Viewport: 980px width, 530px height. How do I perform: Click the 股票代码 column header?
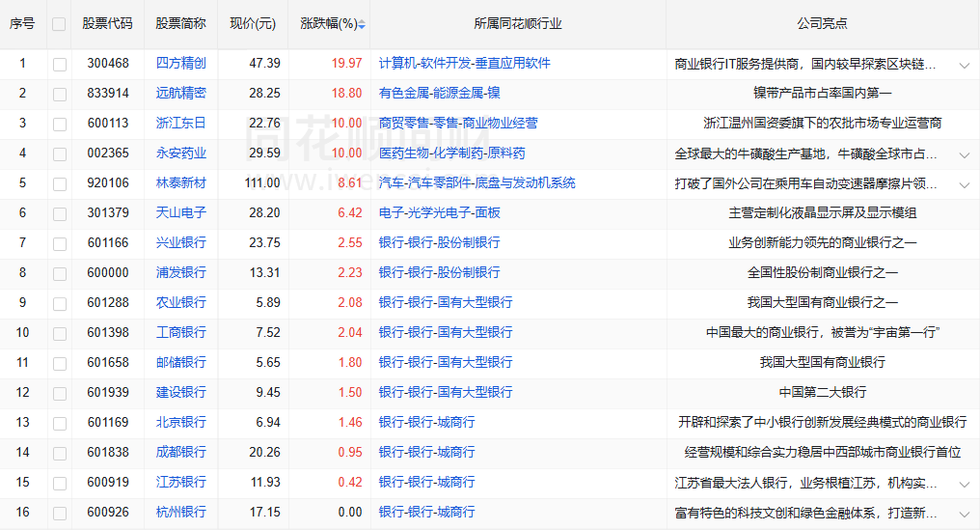pos(108,23)
